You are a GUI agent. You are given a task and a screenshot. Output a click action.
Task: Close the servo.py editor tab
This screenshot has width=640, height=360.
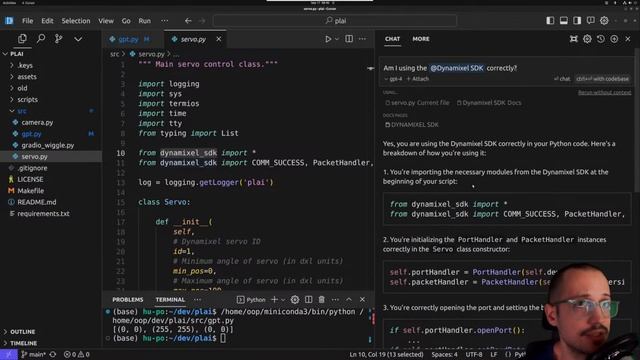pos(219,39)
